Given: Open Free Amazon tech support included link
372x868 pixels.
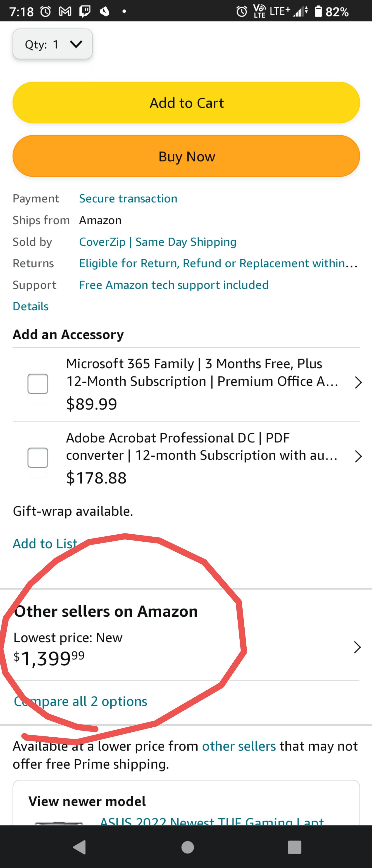Looking at the screenshot, I should [174, 285].
